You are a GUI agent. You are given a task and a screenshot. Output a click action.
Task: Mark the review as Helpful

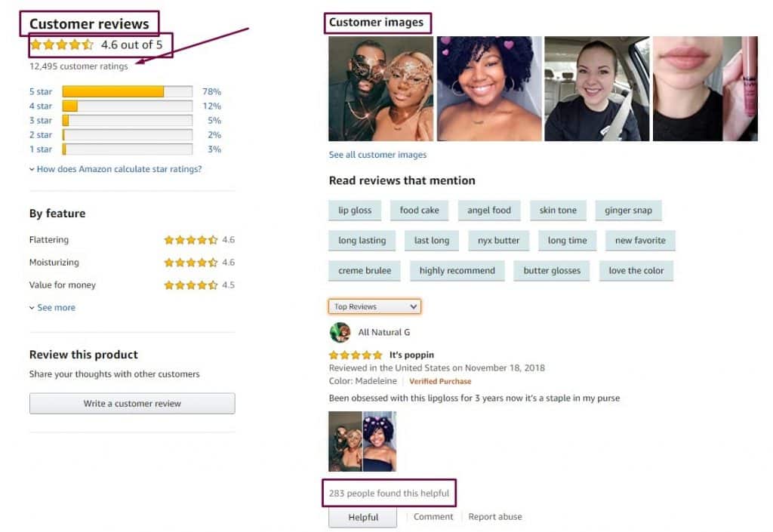pos(363,517)
